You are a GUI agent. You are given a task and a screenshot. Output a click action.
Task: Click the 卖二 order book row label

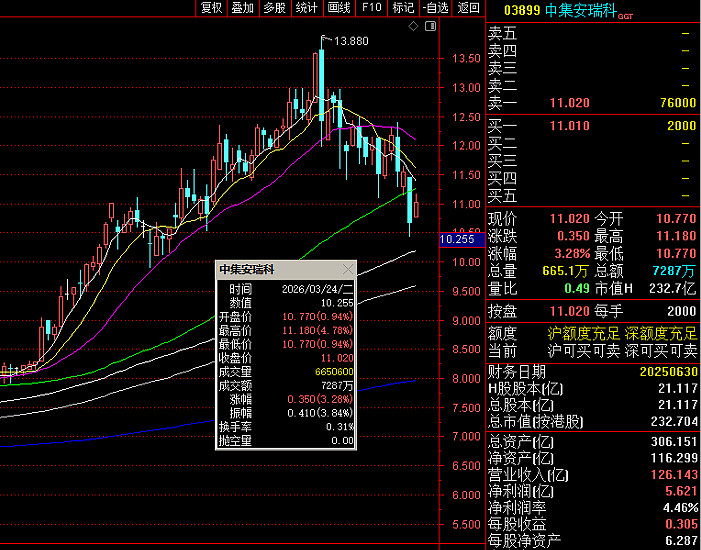pos(502,85)
